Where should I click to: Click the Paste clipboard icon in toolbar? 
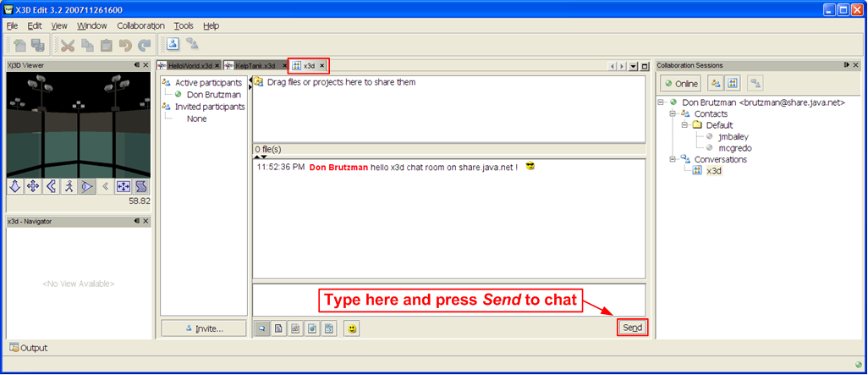[106, 45]
